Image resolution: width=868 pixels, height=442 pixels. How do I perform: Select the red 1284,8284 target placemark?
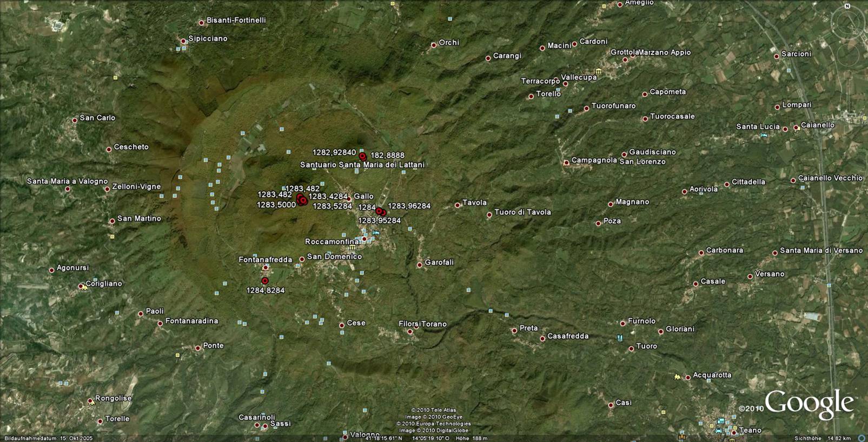265,281
